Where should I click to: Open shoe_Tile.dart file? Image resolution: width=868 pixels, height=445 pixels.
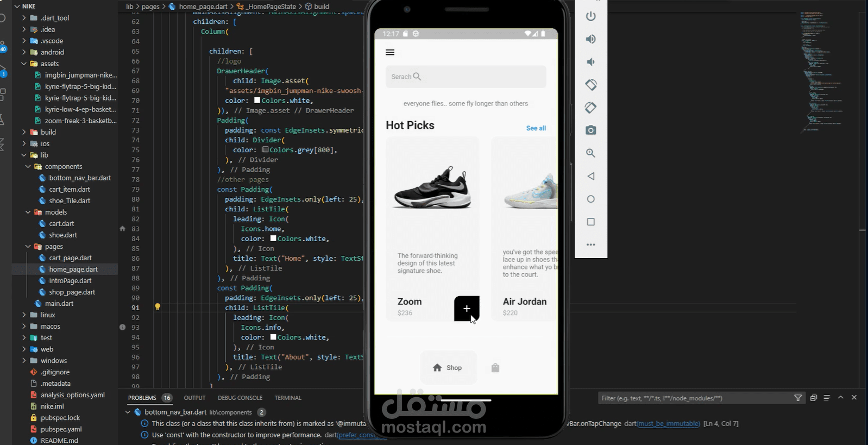point(70,200)
